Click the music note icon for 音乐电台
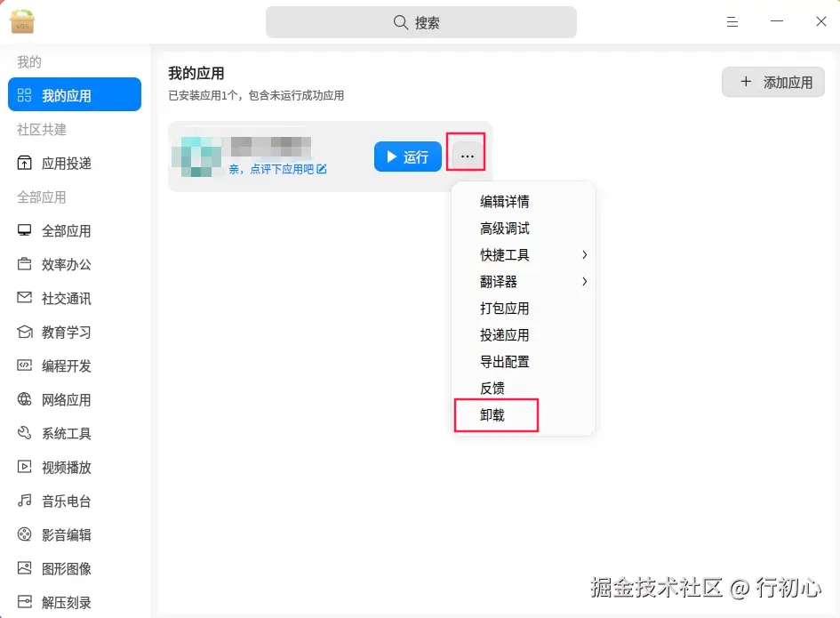 pos(25,501)
